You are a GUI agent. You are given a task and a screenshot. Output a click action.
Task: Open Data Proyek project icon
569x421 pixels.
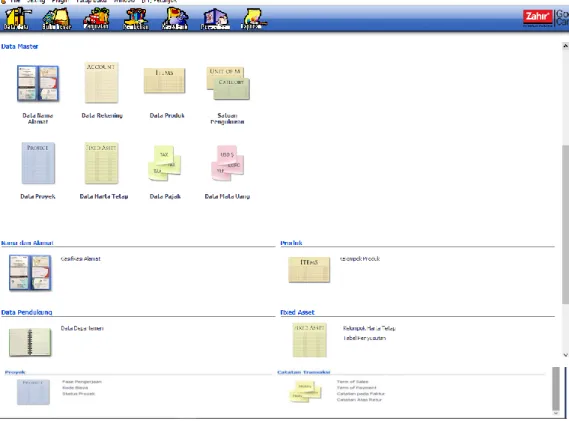point(38,163)
